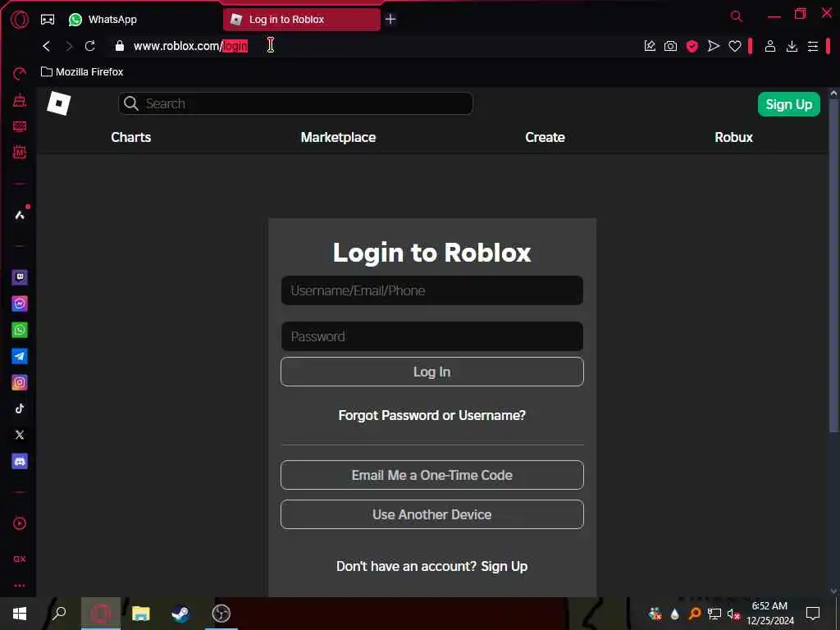Screen dimensions: 840x630
Task: Open GX Corner gamepad icon
Action: (48, 20)
